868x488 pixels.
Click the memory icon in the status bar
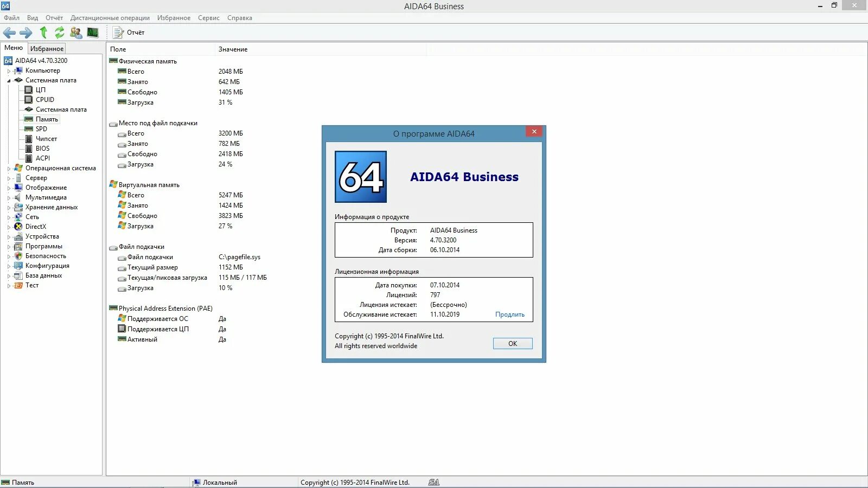[x=5, y=483]
